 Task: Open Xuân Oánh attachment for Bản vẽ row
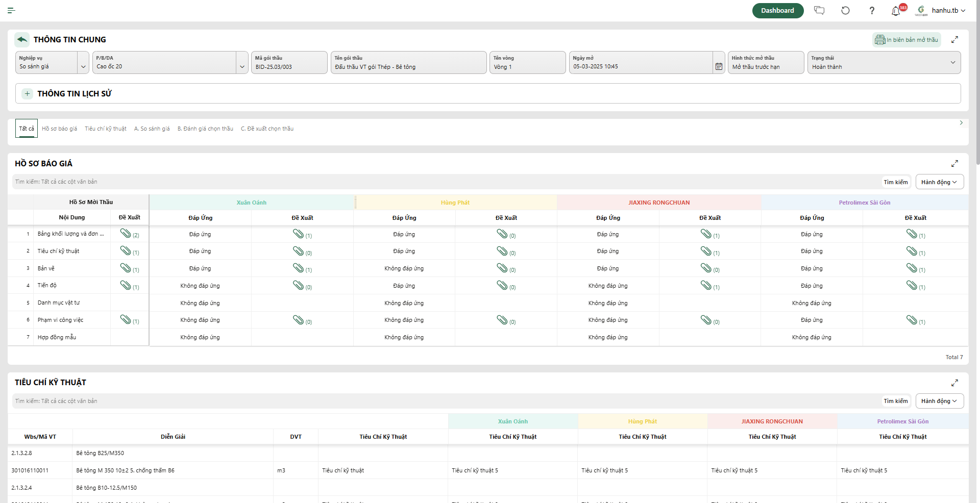(x=299, y=268)
